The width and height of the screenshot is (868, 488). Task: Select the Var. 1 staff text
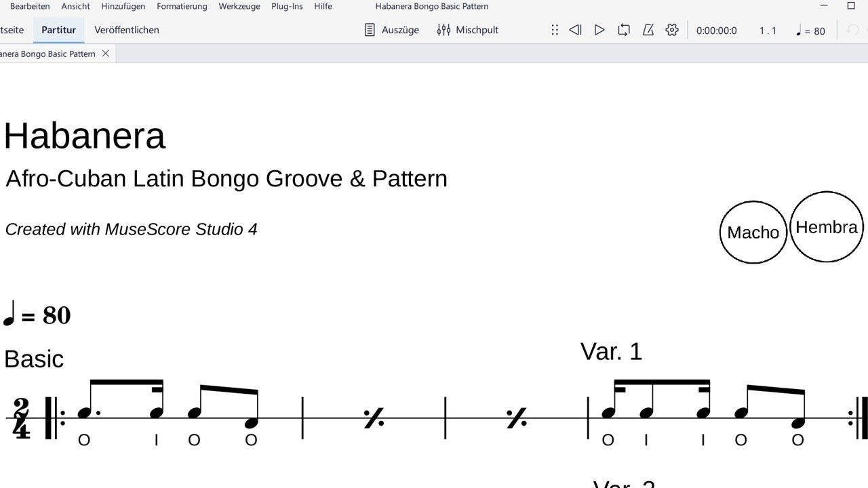(611, 351)
